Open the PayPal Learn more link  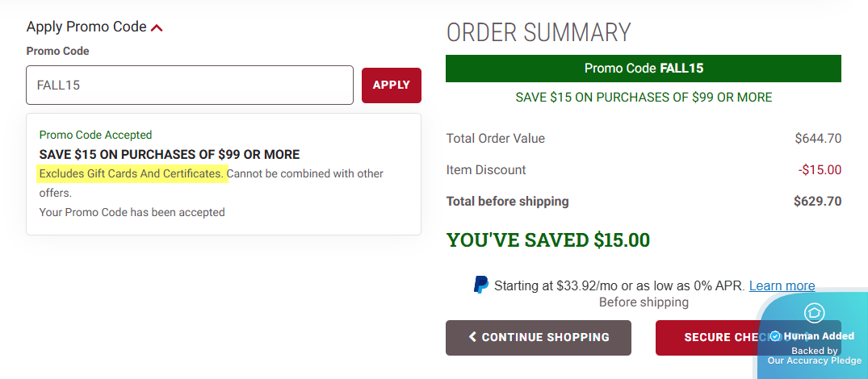pos(782,285)
